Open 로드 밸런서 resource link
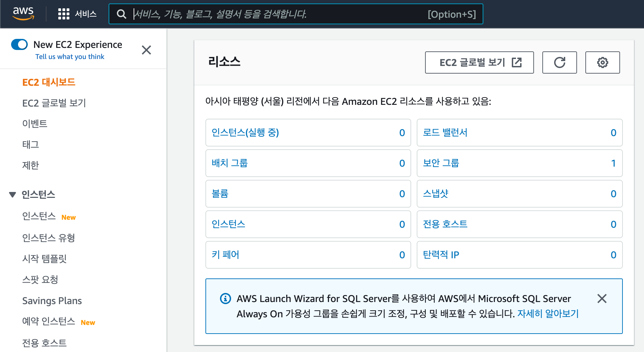644x352 pixels. 445,133
